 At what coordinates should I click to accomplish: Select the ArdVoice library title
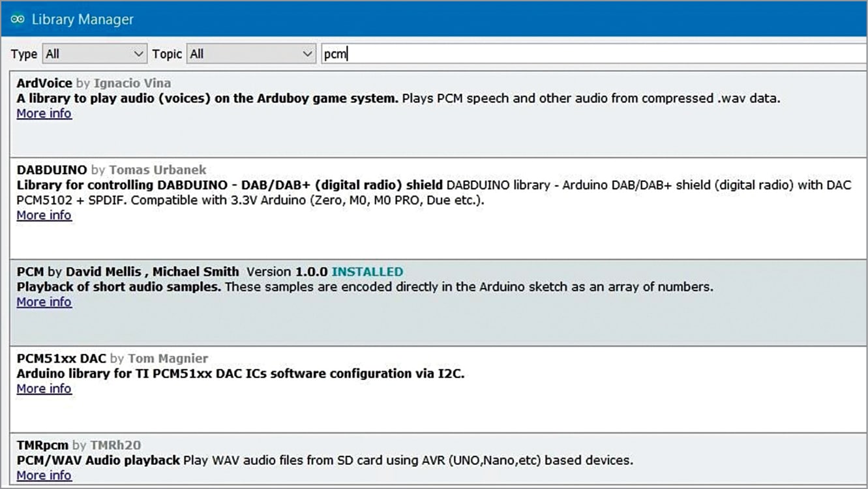(44, 83)
